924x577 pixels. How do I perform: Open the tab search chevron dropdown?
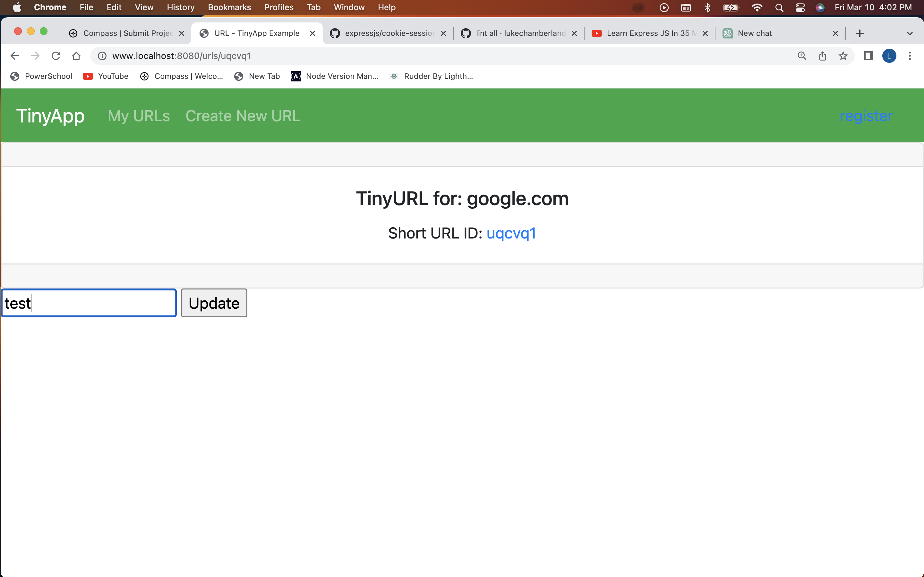click(910, 33)
